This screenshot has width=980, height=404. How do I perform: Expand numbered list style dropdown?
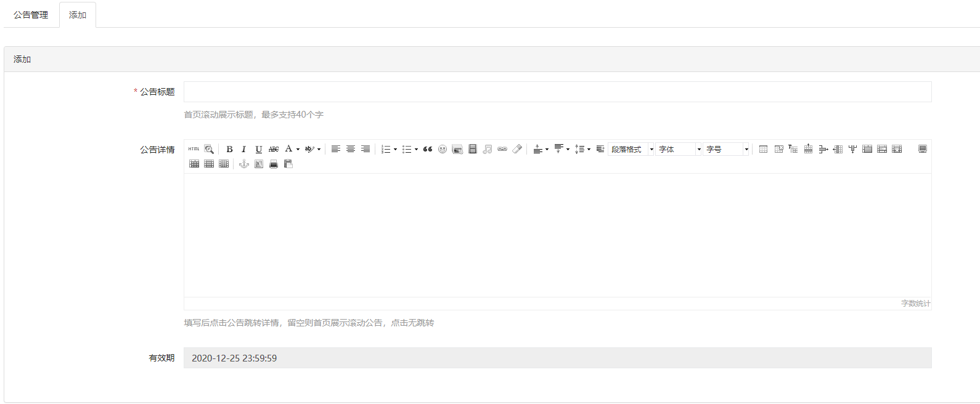(x=395, y=149)
